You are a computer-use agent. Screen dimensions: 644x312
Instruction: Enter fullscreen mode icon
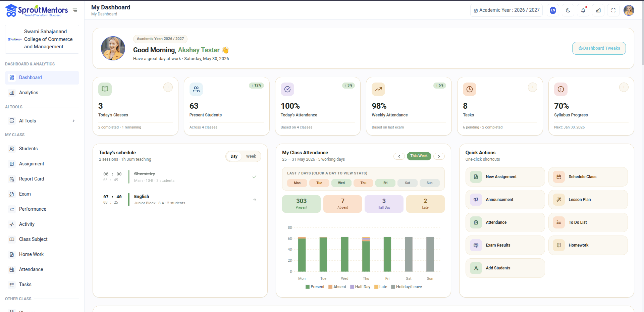(x=613, y=10)
